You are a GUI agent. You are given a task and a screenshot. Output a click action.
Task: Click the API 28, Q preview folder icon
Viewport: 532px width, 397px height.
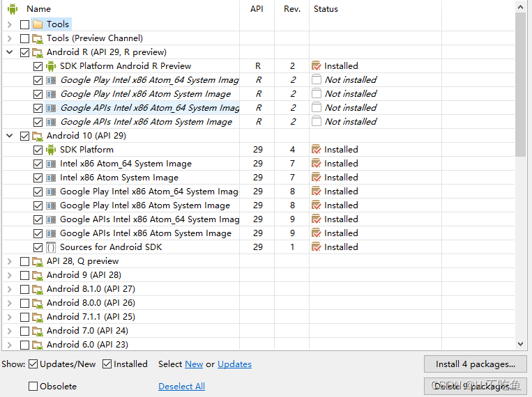[38, 261]
